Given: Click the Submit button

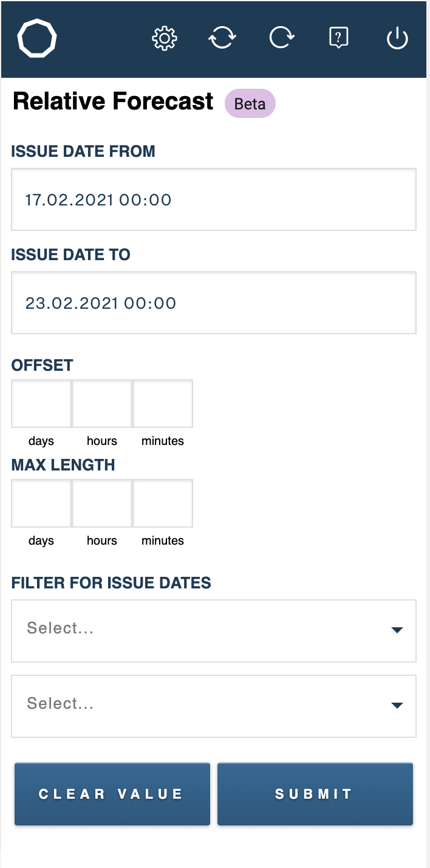Looking at the screenshot, I should [315, 794].
